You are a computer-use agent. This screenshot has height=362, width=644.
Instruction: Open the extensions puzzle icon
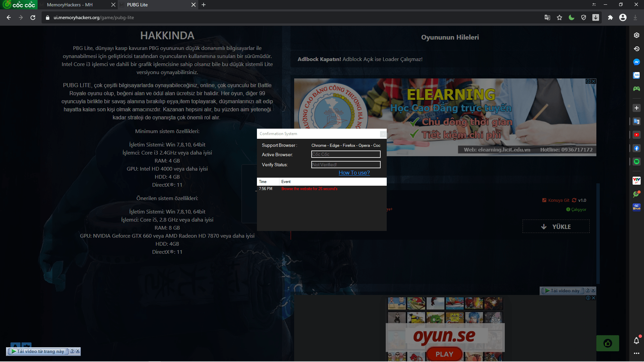pyautogui.click(x=610, y=18)
